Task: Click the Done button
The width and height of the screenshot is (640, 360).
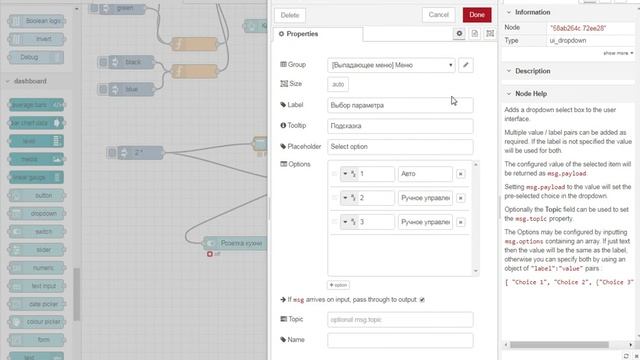Action: point(477,15)
